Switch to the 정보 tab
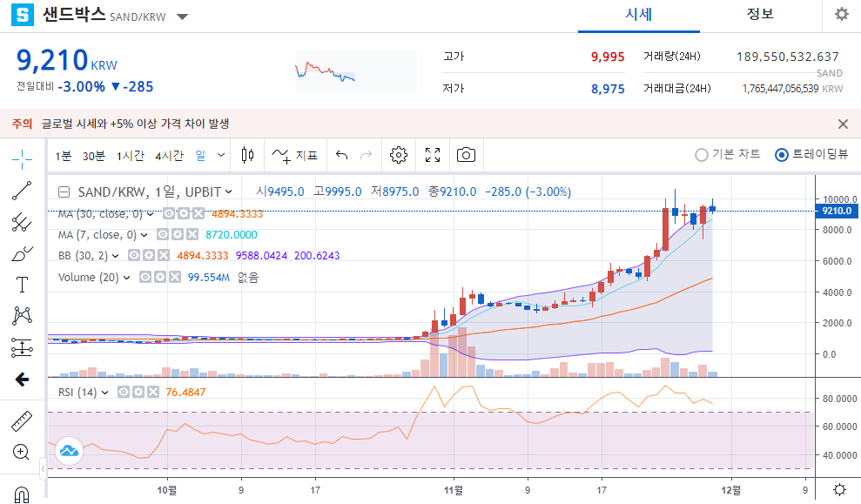Viewport: 861px width, 504px height. pos(760,15)
